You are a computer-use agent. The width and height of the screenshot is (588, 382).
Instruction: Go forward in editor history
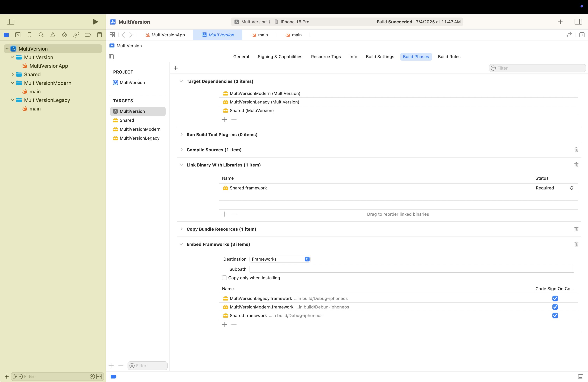pyautogui.click(x=131, y=35)
